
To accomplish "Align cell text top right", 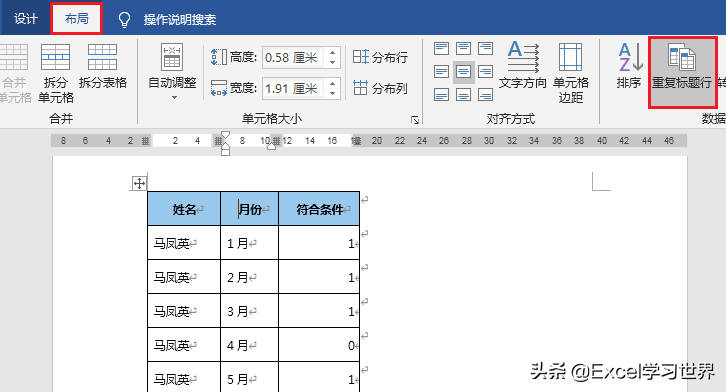I will [485, 48].
